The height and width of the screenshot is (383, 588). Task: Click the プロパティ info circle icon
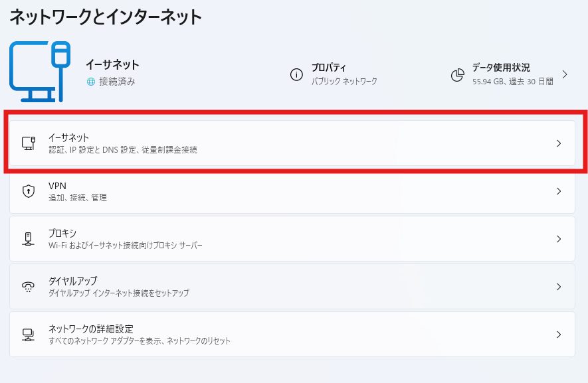click(296, 74)
